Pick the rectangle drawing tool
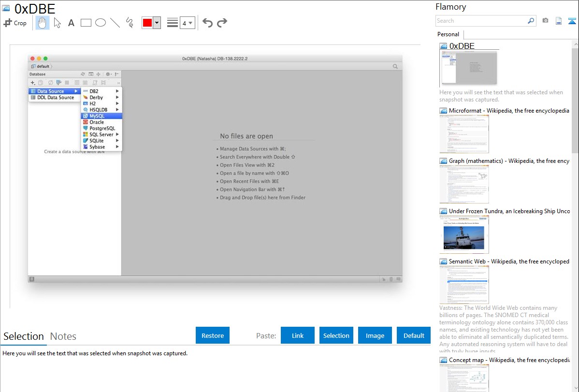 pyautogui.click(x=86, y=23)
